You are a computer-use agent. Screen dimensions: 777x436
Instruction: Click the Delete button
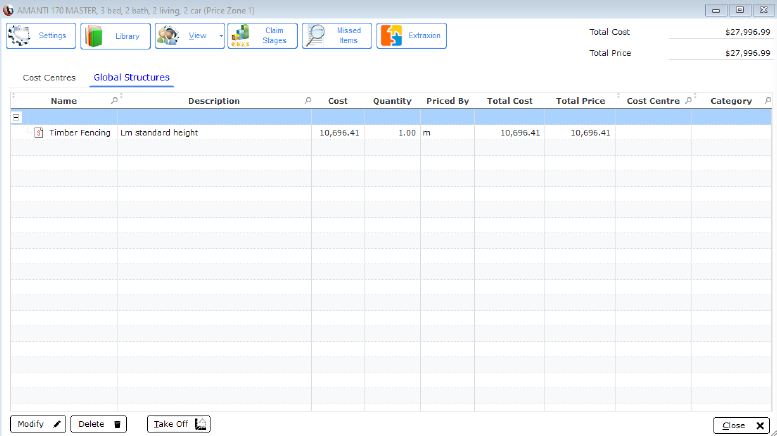[99, 424]
